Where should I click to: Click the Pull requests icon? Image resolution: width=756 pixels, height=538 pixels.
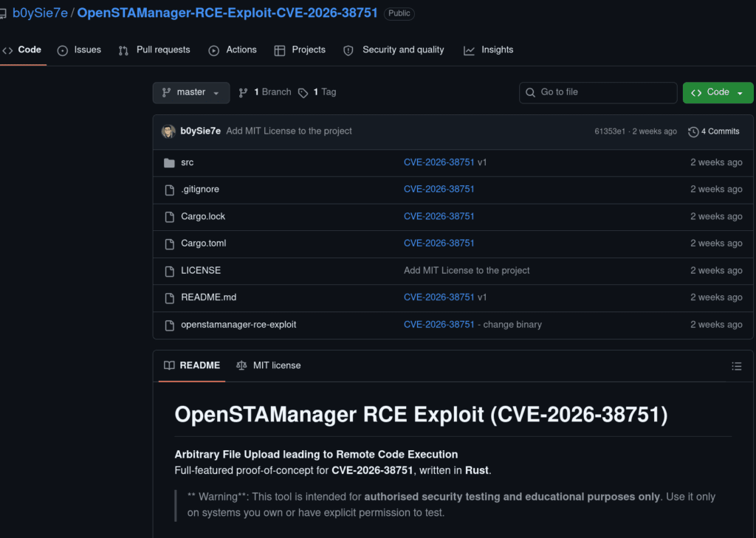coord(123,51)
